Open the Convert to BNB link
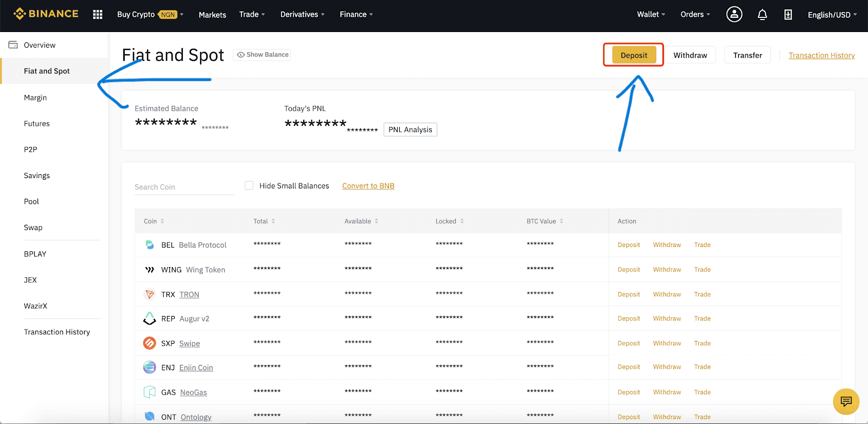The height and width of the screenshot is (424, 868). click(x=368, y=186)
